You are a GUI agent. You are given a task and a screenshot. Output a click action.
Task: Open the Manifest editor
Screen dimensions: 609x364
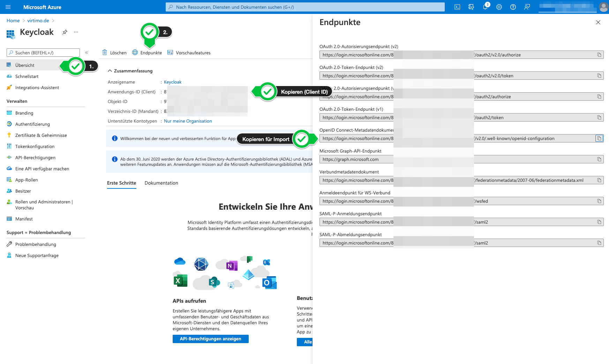coord(24,219)
